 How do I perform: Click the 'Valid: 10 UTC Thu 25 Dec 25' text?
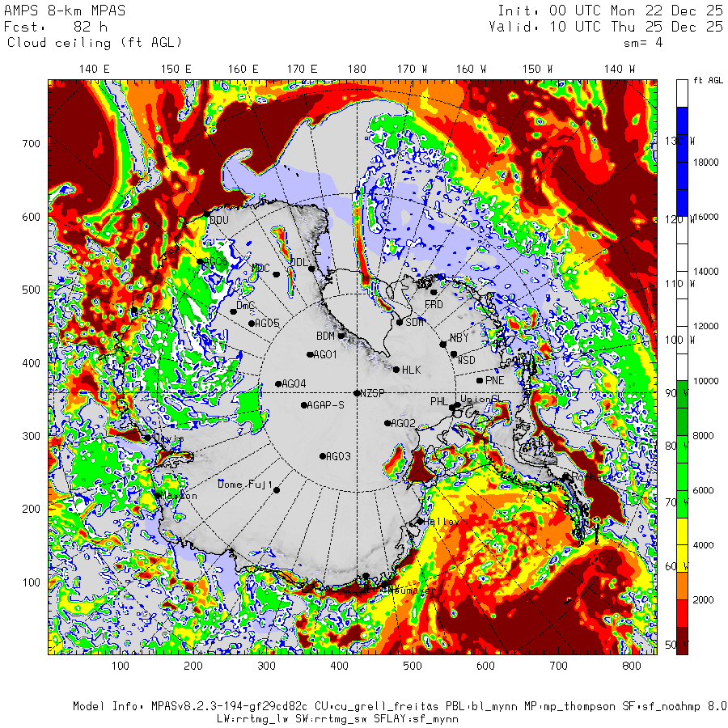point(605,27)
